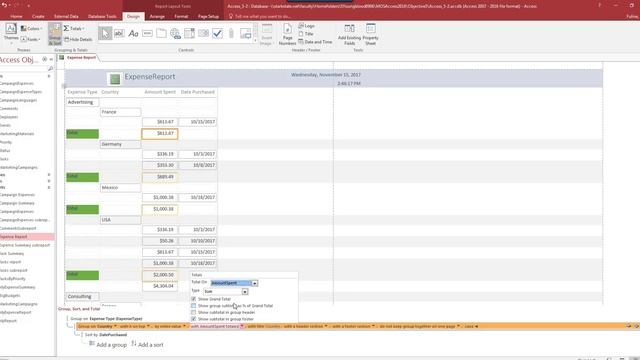Select the ExpenseReport logo image
The image size is (640, 360).
point(115,79)
